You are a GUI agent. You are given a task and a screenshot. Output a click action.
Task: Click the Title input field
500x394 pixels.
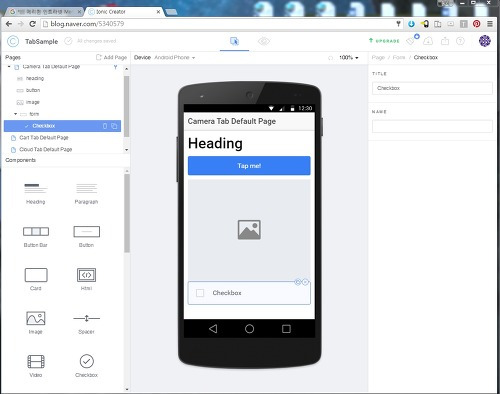[432, 88]
